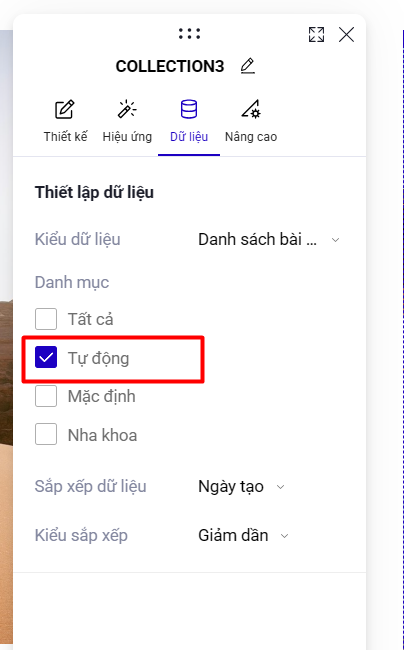Viewport: 404px width, 650px height.
Task: Switch to the Nâng cao tab label
Action: (x=251, y=137)
